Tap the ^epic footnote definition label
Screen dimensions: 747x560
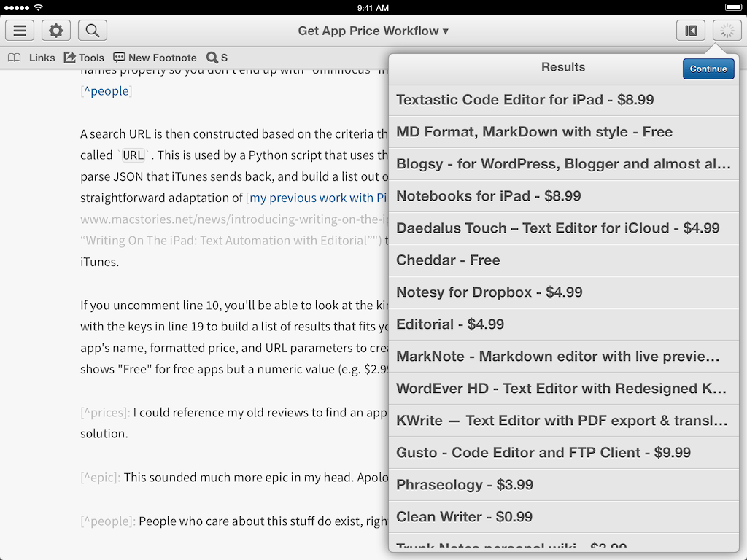[x=101, y=477]
